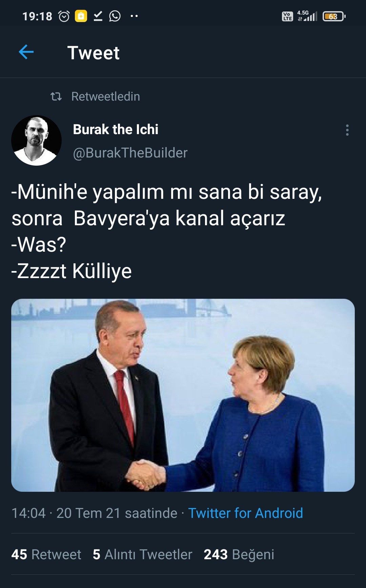View the 5 Alıntı Tweetler list
Viewport: 366px width, 588px height.
pyautogui.click(x=142, y=554)
